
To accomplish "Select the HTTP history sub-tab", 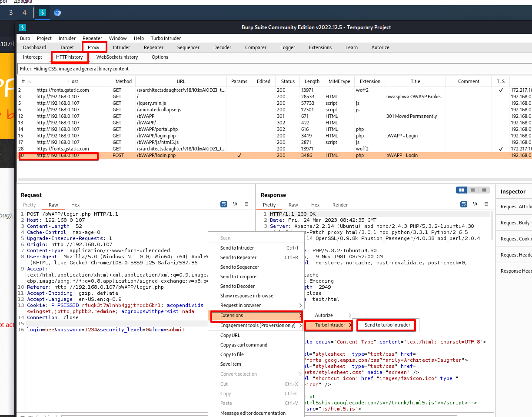I will point(70,57).
